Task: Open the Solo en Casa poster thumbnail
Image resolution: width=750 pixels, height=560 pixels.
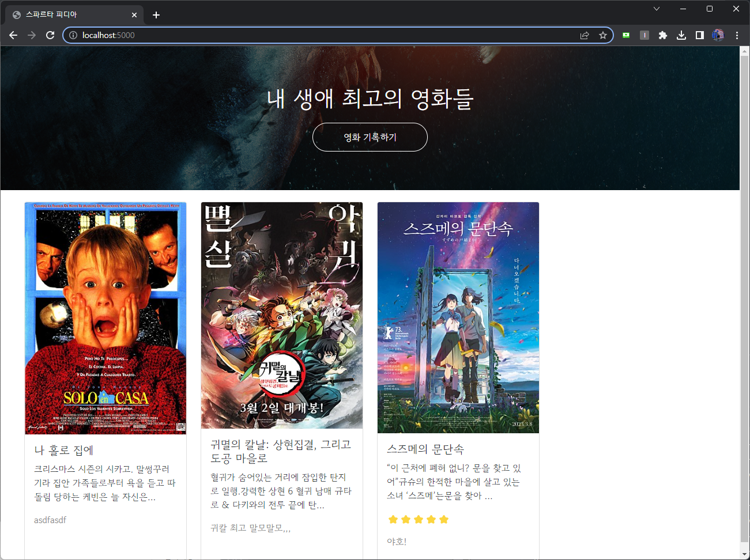Action: click(105, 318)
